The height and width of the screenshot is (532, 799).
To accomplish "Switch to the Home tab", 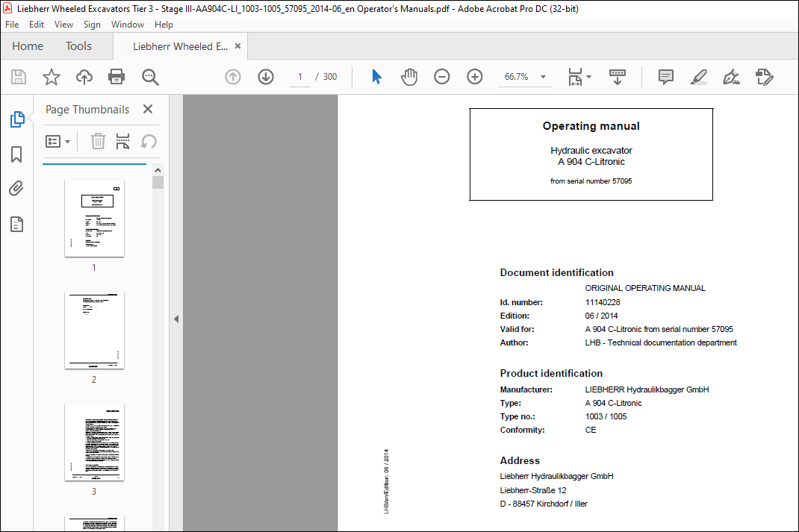I will point(28,46).
